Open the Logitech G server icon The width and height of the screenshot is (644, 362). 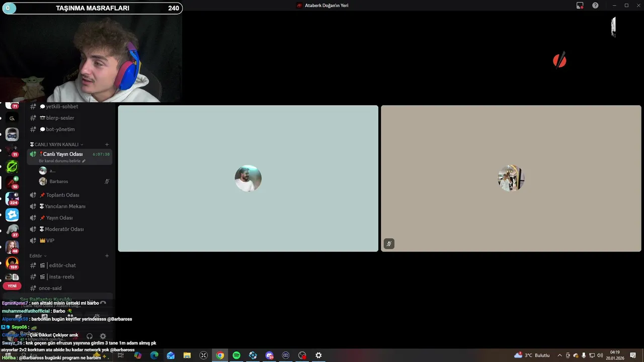coord(12,118)
